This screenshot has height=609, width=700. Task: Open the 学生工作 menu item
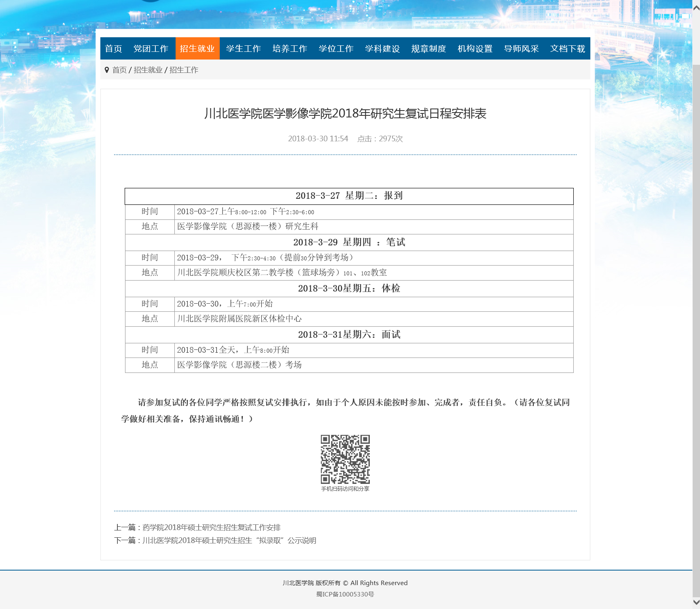tap(244, 49)
